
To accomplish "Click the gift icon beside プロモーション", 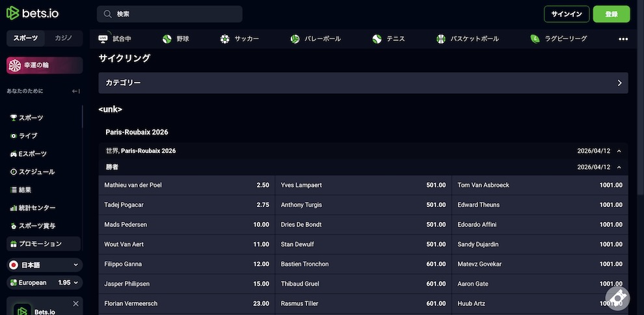I will [14, 244].
